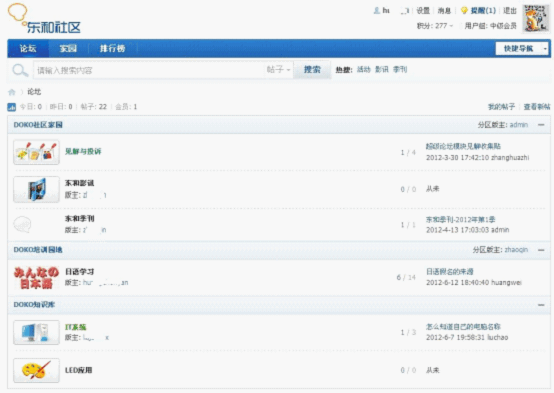Open the IT系统 forum title
Viewport: 554px width, 393px height.
(76, 327)
